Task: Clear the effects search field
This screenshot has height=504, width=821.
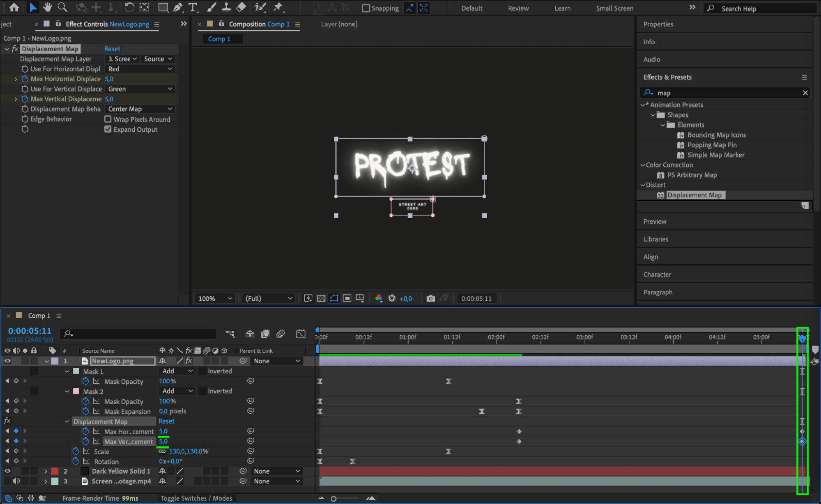Action: click(x=805, y=93)
